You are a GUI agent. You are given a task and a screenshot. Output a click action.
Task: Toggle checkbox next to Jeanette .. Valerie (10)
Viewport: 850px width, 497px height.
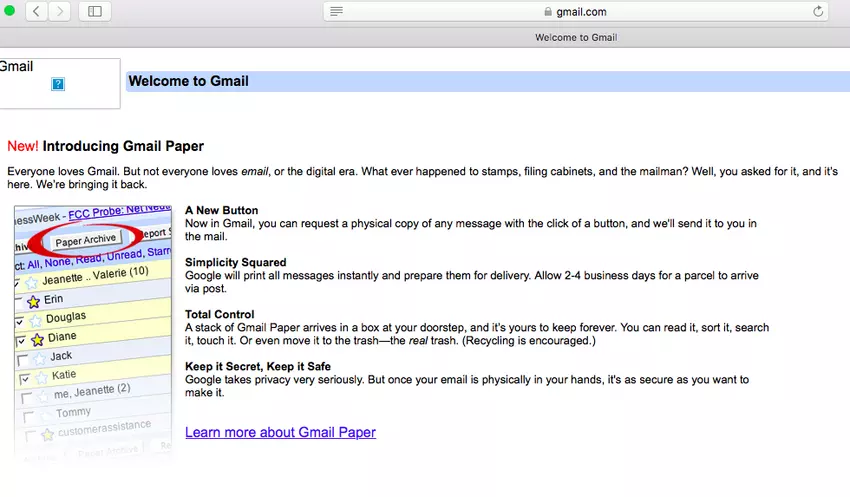click(x=17, y=283)
